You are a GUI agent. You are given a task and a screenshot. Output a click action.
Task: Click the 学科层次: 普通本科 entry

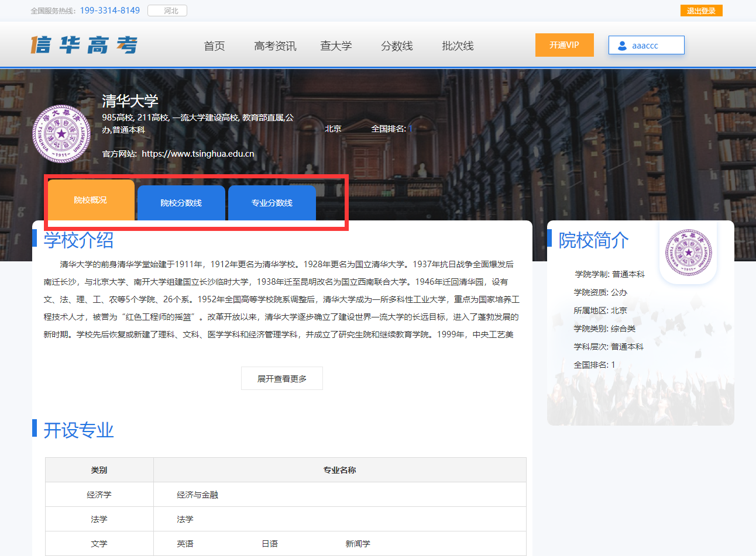tap(609, 347)
